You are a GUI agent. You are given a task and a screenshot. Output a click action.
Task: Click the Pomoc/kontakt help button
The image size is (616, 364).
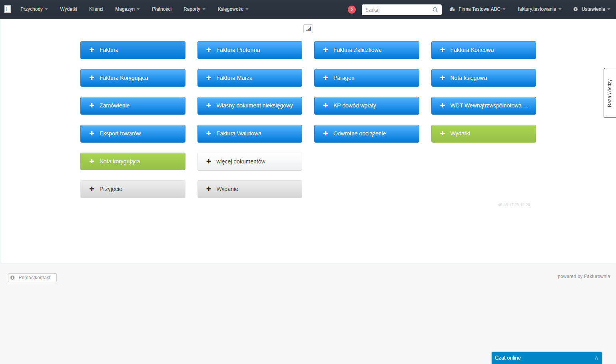click(x=32, y=278)
